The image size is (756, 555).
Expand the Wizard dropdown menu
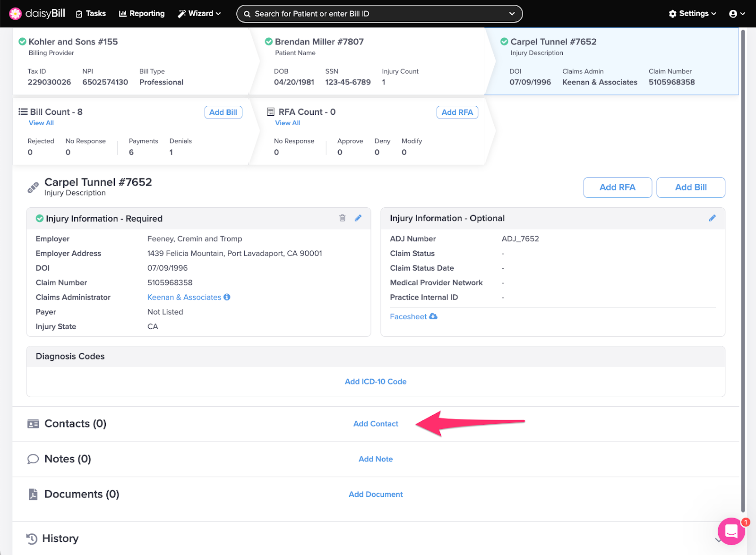point(199,14)
